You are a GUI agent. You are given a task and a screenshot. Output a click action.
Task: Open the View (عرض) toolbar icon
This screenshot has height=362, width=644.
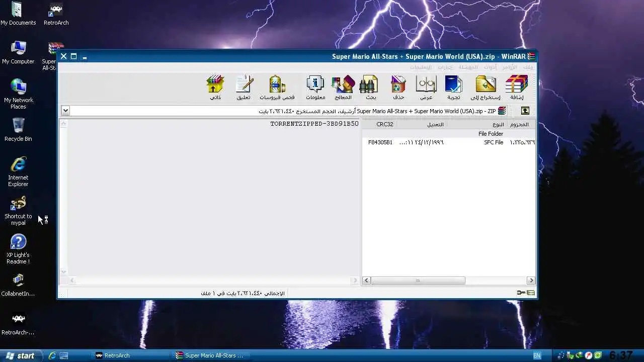(x=427, y=88)
